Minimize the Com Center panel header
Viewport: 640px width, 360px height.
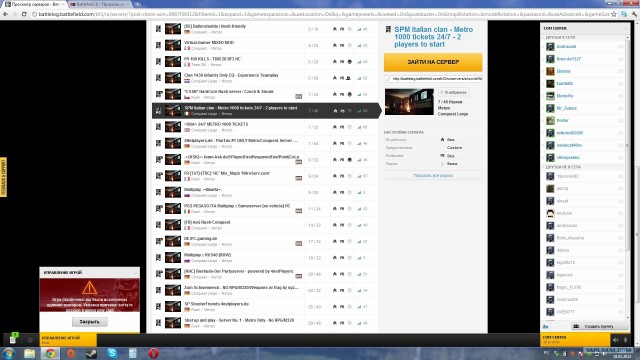pyautogui.click(x=584, y=28)
